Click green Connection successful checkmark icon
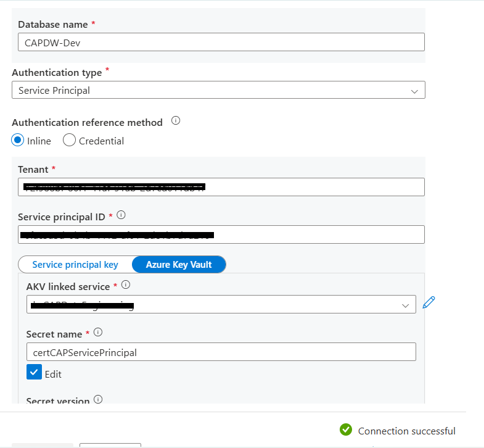Image resolution: width=484 pixels, height=448 pixels. [x=346, y=429]
